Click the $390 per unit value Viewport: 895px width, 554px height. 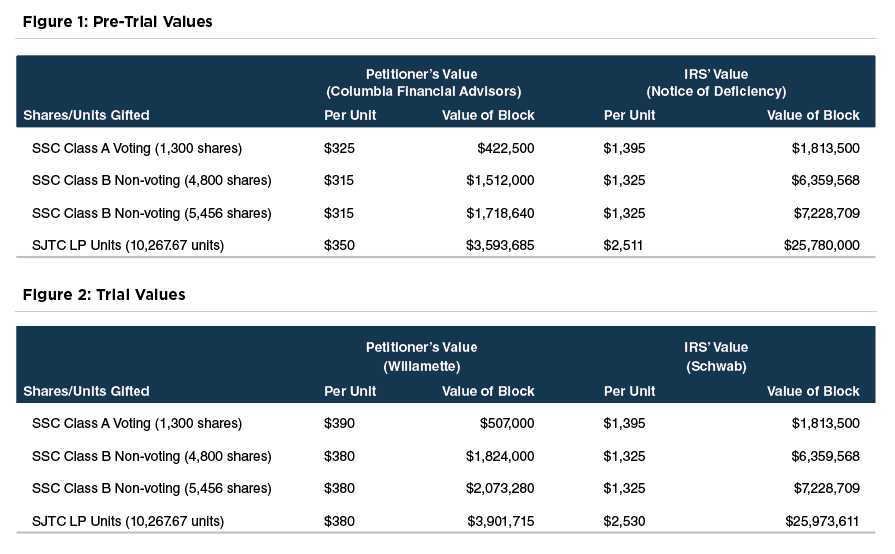tap(339, 424)
